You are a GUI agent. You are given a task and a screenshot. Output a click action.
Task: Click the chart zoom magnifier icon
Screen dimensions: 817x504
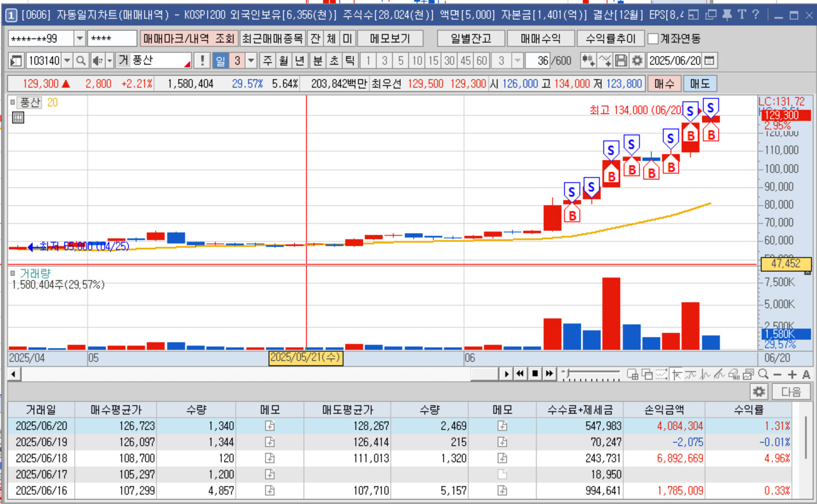coord(763,374)
